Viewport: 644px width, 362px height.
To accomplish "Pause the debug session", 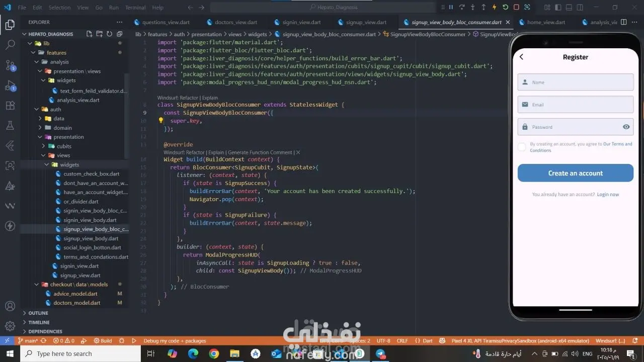I will click(x=451, y=7).
